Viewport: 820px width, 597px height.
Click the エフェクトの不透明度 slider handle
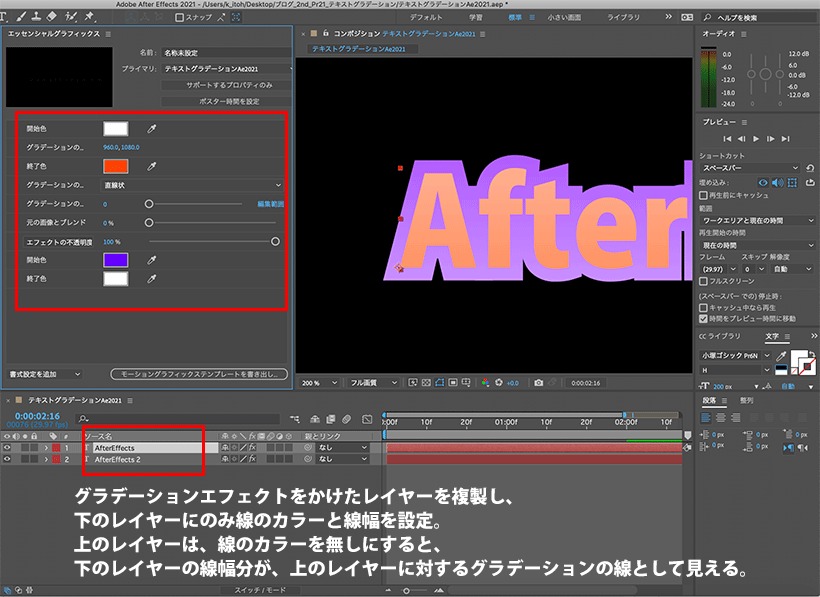click(275, 242)
